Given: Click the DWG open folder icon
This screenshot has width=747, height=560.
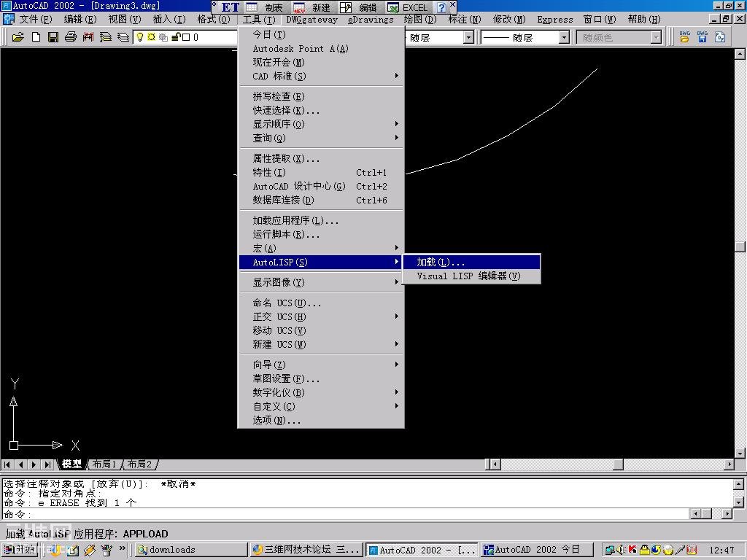Looking at the screenshot, I should click(x=684, y=37).
